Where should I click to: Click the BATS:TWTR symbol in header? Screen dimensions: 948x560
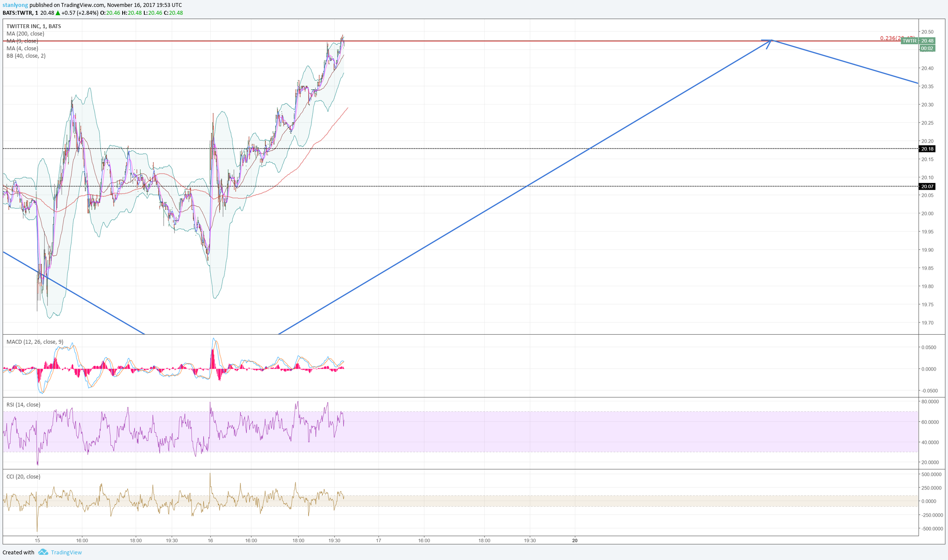pos(17,13)
